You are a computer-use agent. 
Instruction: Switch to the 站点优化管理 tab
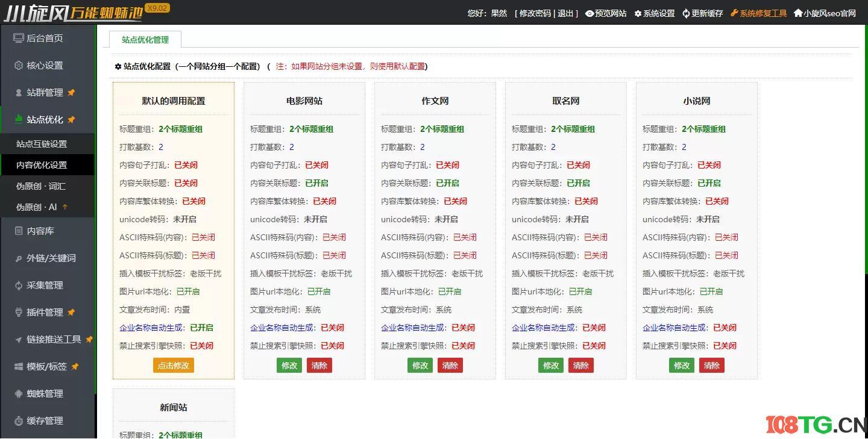[145, 39]
